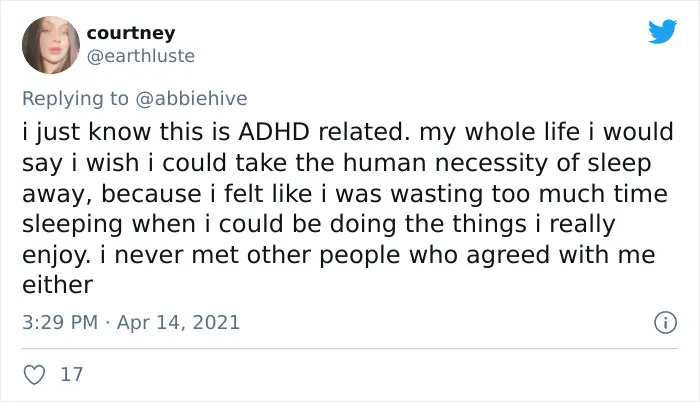Click the tweet line starting 'i just know'
The image size is (700, 402).
(348, 132)
